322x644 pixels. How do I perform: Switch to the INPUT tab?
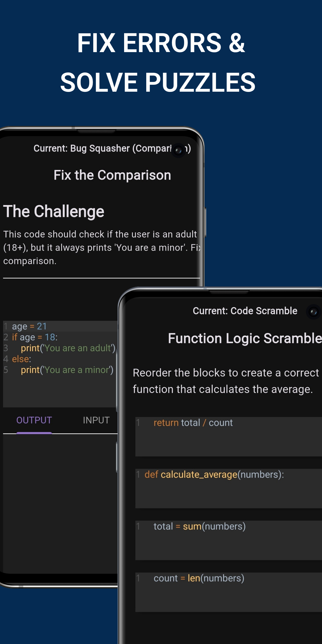(96, 420)
